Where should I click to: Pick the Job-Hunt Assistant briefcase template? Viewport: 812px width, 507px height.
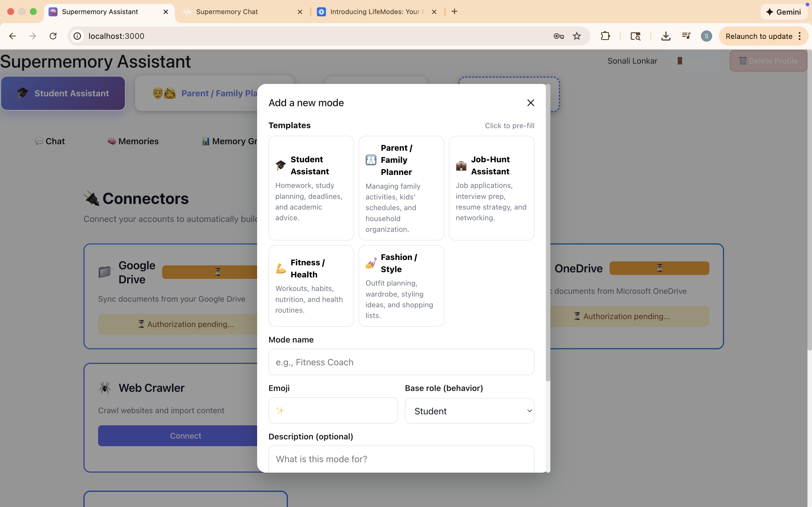[491, 188]
